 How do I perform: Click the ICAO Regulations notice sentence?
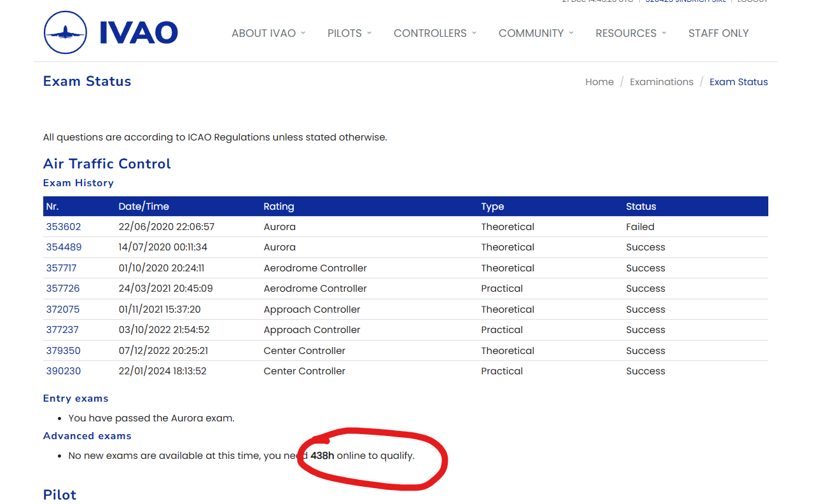(x=215, y=137)
